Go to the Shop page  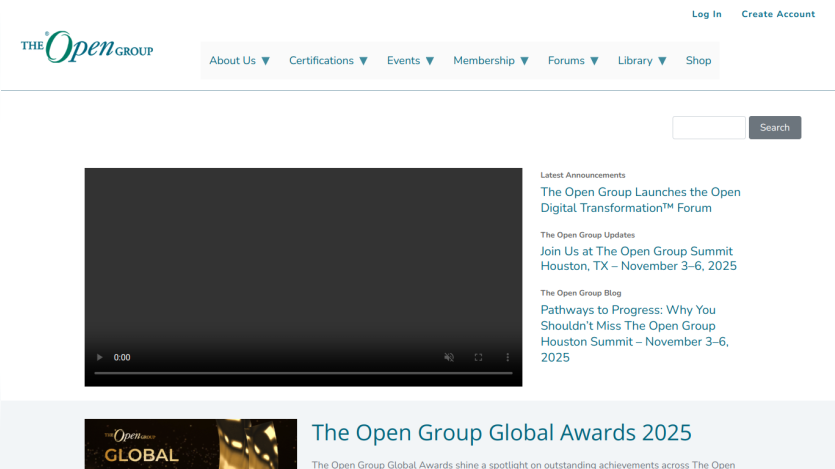tap(698, 61)
